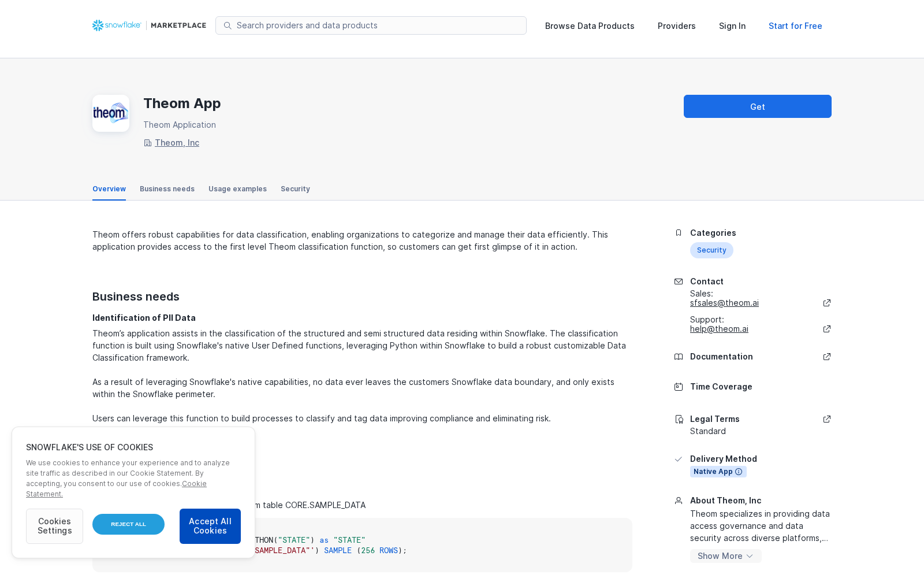
Task: Click the search magnifier icon
Action: (x=228, y=25)
